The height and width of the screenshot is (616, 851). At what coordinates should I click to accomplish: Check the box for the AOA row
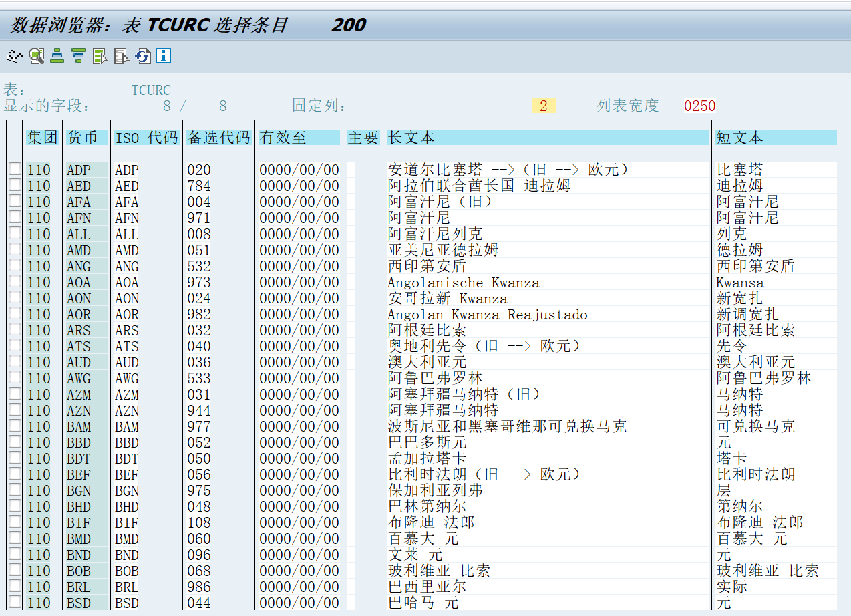(15, 281)
